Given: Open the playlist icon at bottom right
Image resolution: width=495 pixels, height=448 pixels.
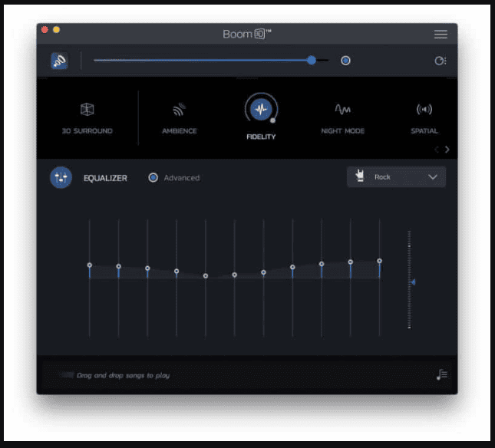Looking at the screenshot, I should click(x=441, y=375).
